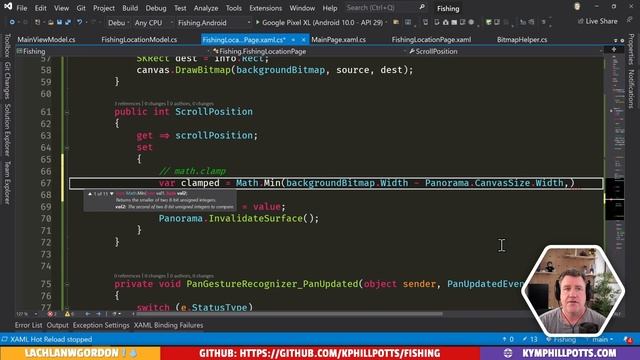The height and width of the screenshot is (360, 640).
Task: Switch to MainPage.xaml.cs tab
Action: coord(338,40)
